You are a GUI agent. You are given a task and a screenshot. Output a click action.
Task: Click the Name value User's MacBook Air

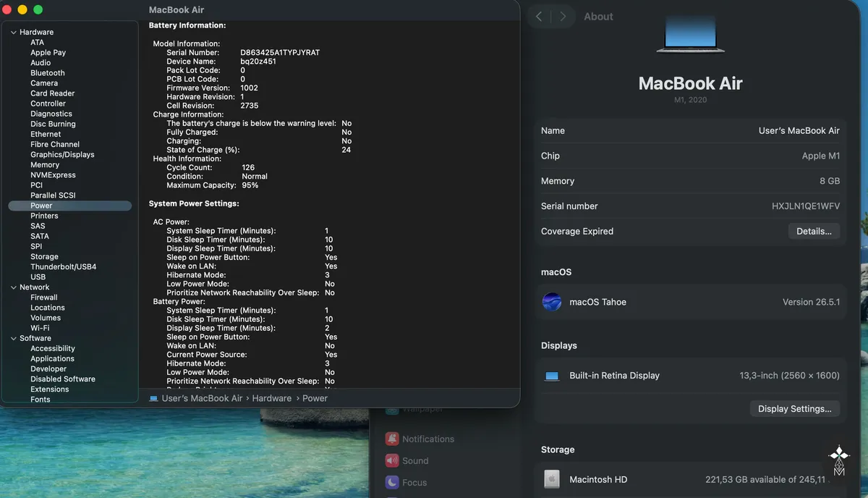[799, 131]
